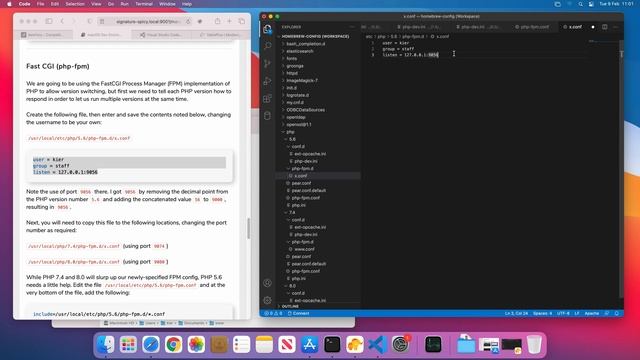Collapse the 7.4 folder in Explorer
Screen dimensions: 640x360
pos(292,212)
